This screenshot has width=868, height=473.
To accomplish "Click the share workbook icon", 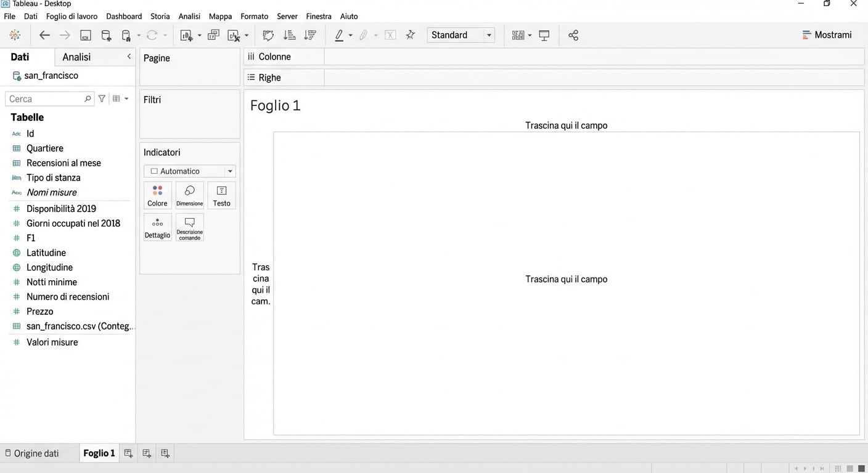I will (x=573, y=35).
